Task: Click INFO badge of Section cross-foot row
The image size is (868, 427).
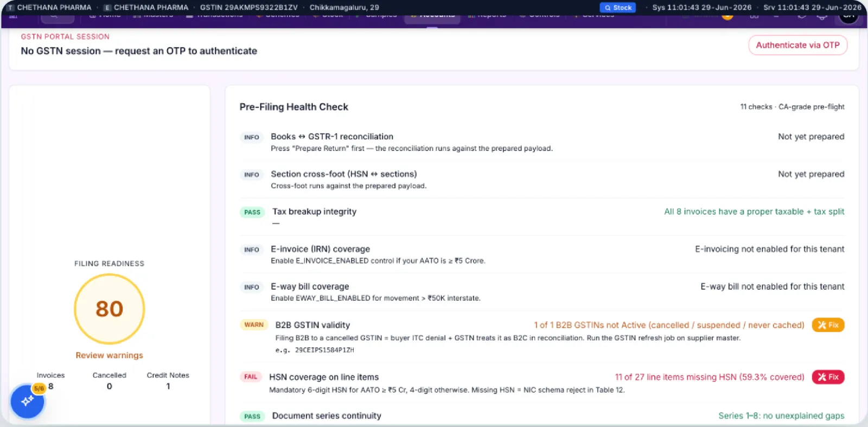Action: click(x=251, y=175)
